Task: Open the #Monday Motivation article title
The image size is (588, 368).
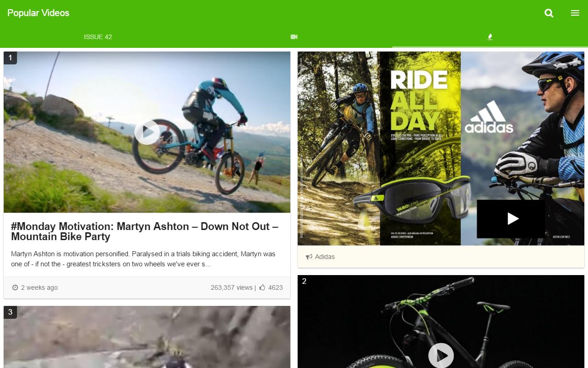Action: coord(145,231)
